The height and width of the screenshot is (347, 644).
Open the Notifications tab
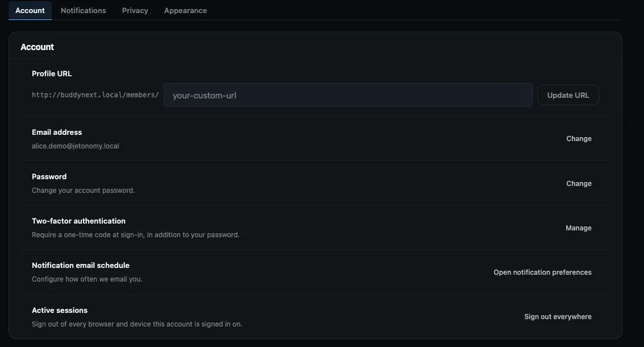[84, 10]
